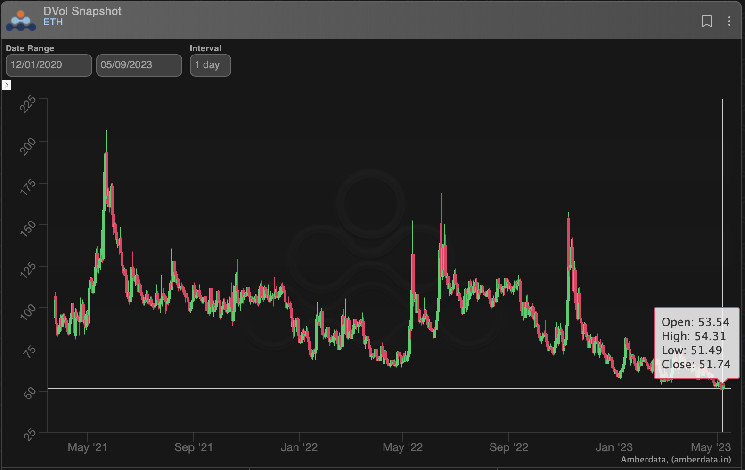Click the Jan '22 axis label
Image resolution: width=745 pixels, height=470 pixels.
[299, 447]
